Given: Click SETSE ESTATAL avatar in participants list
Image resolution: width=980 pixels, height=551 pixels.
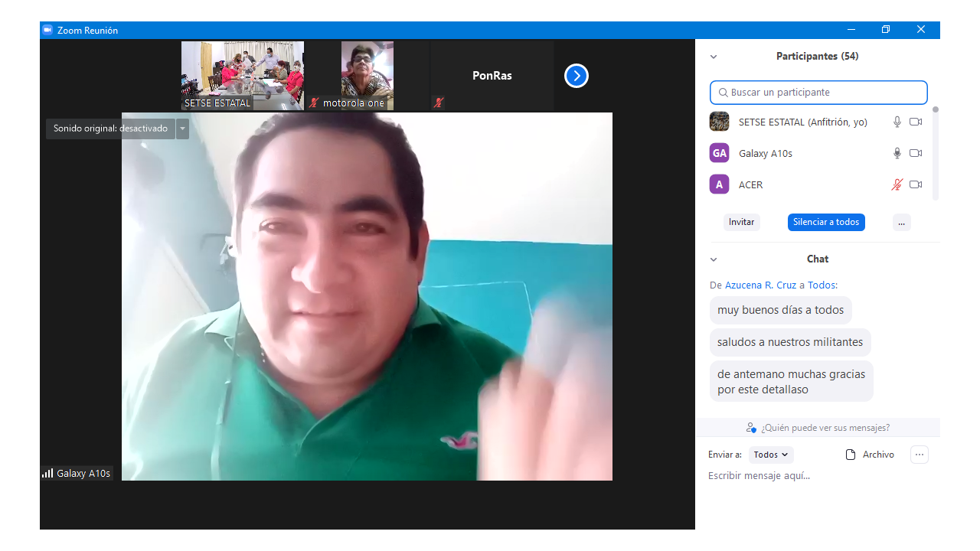Looking at the screenshot, I should pos(719,122).
